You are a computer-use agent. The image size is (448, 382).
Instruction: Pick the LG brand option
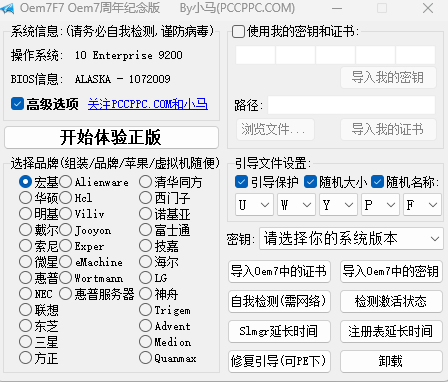[x=145, y=278]
